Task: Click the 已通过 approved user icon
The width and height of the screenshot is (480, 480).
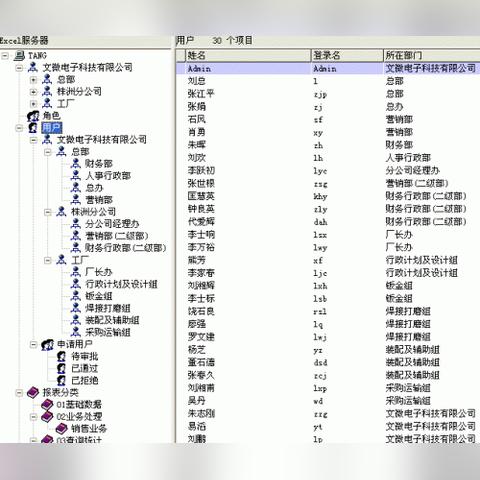Action: 61,368
